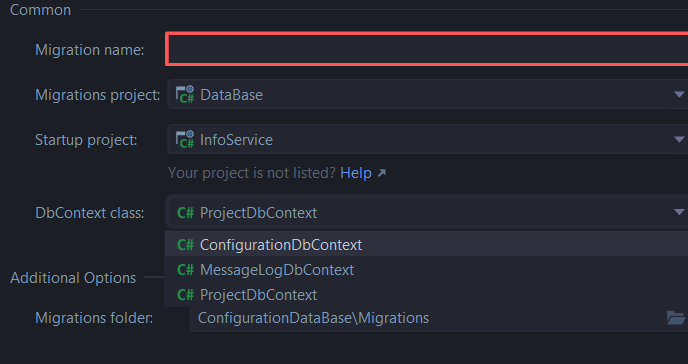Click the DataBase C# project icon
This screenshot has width=688, height=364.
[185, 94]
